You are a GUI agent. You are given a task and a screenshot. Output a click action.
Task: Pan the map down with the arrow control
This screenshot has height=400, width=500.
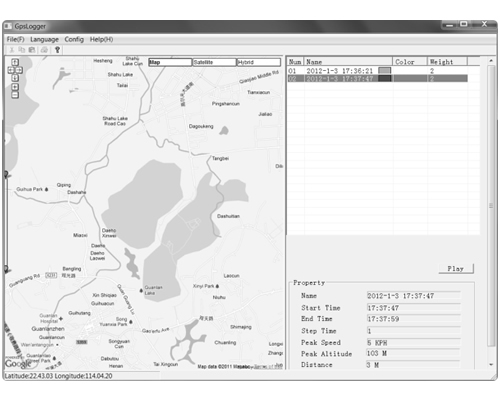[15, 78]
